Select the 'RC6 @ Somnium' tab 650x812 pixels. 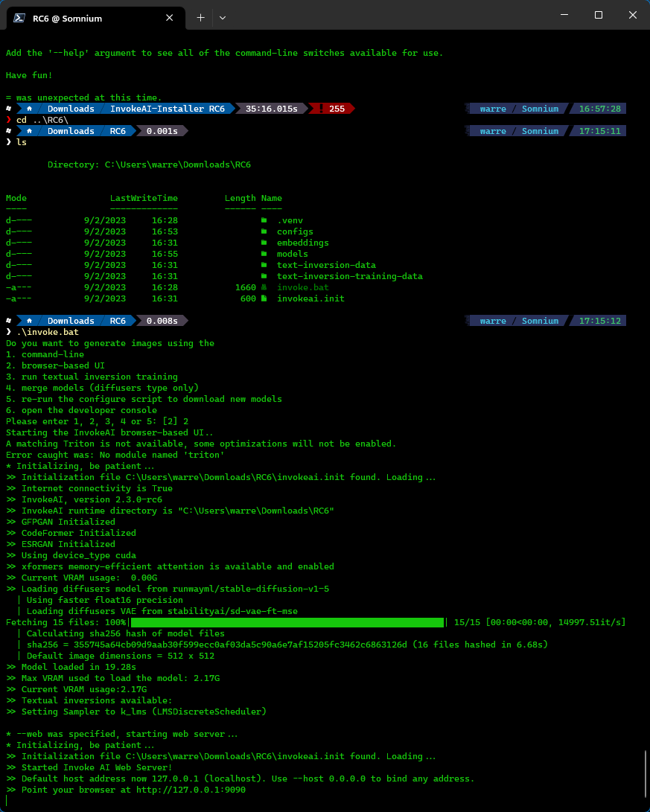(x=96, y=18)
